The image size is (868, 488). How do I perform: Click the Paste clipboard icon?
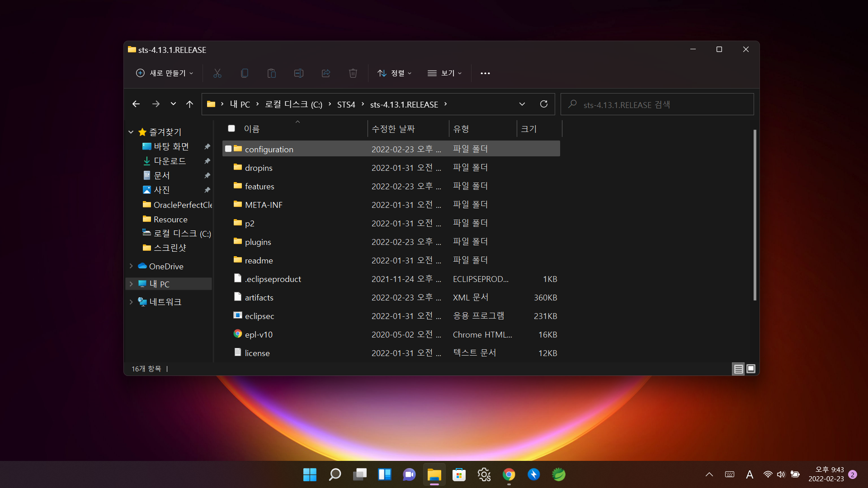(x=272, y=73)
